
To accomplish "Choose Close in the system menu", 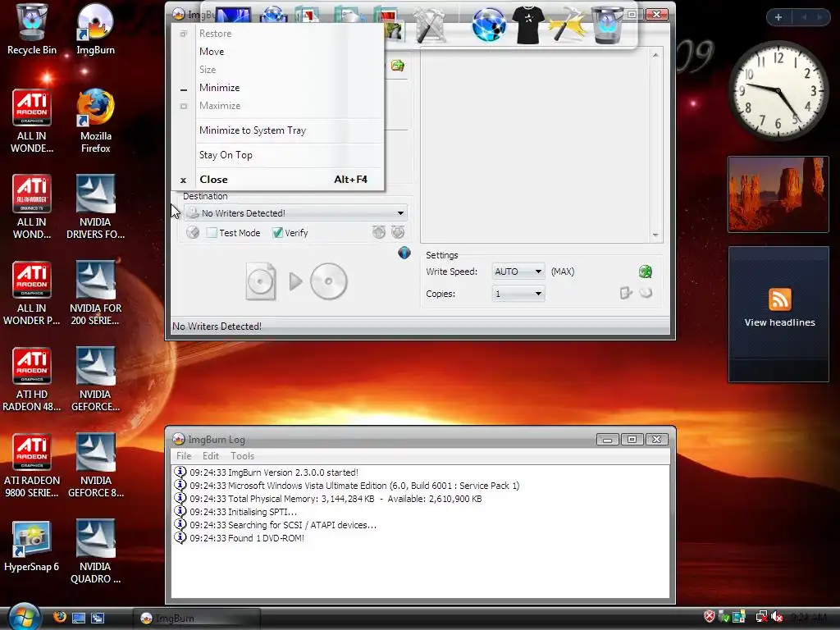I will point(277,180).
